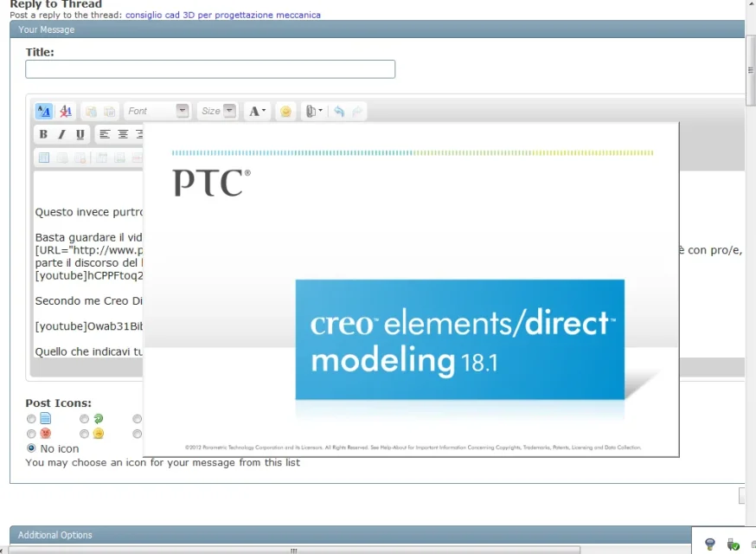This screenshot has width=756, height=554.
Task: Open the Font dropdown
Action: point(157,111)
